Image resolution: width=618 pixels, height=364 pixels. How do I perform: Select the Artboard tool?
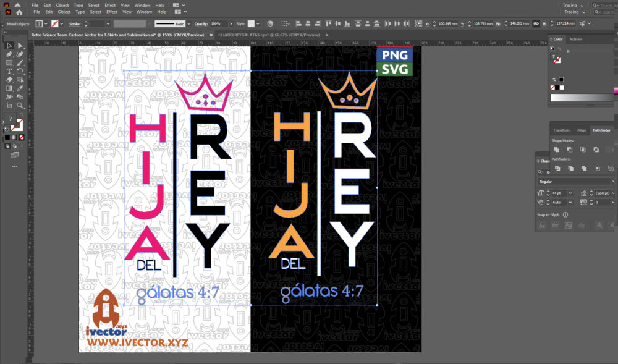(9, 106)
